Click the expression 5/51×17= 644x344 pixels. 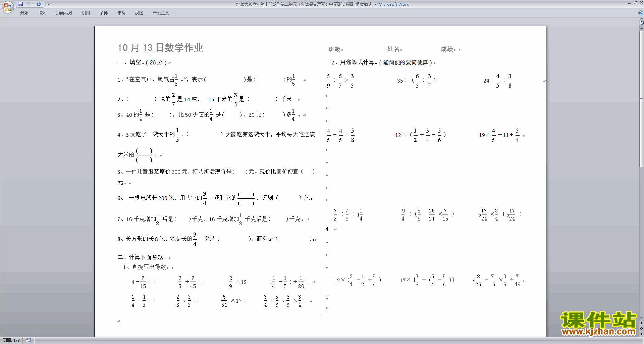[234, 301]
